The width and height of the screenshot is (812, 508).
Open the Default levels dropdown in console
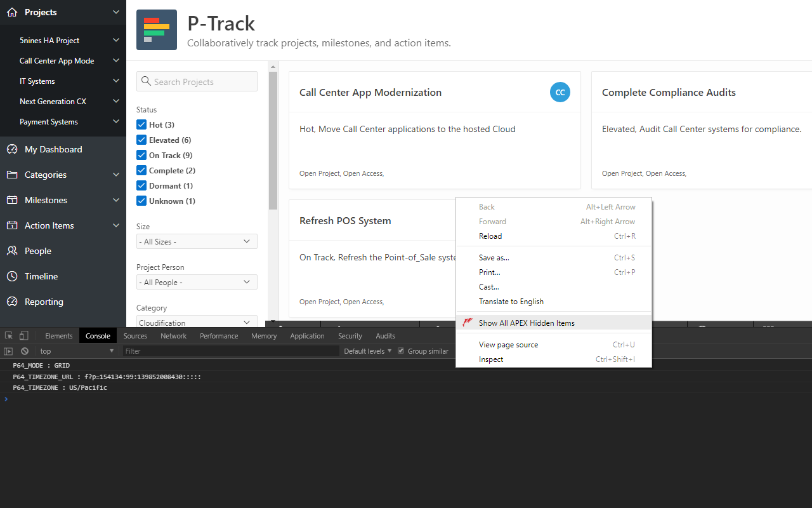(x=368, y=351)
